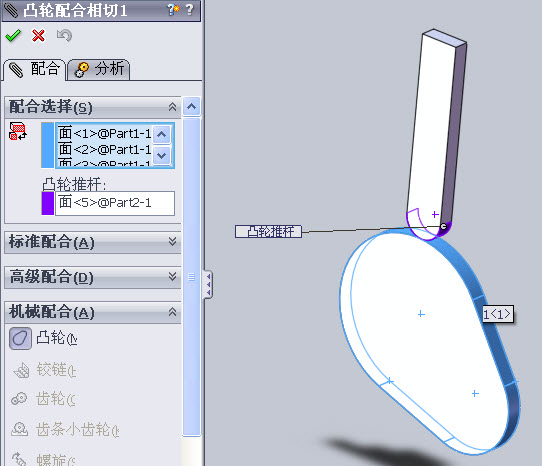542x466 pixels.
Task: Select the 凸轮 cam mate button
Action: (20, 338)
